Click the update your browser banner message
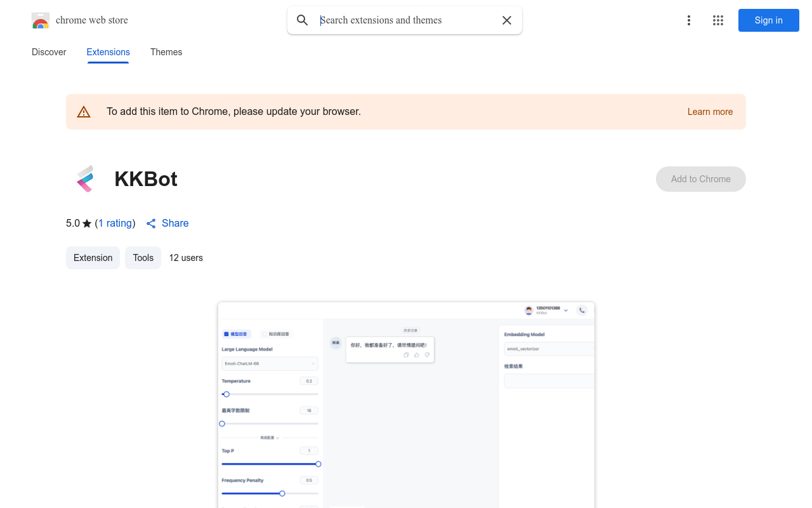The height and width of the screenshot is (508, 812). click(233, 112)
